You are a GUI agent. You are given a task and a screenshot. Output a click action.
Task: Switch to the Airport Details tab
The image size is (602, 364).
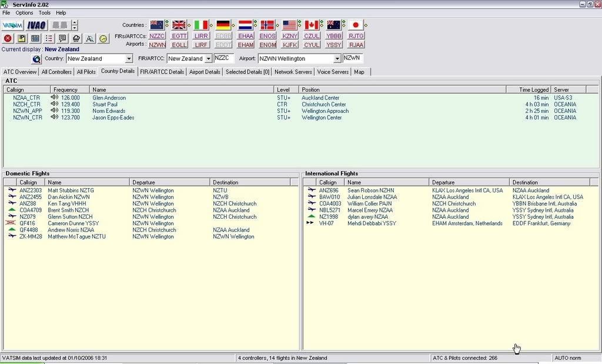click(x=205, y=72)
